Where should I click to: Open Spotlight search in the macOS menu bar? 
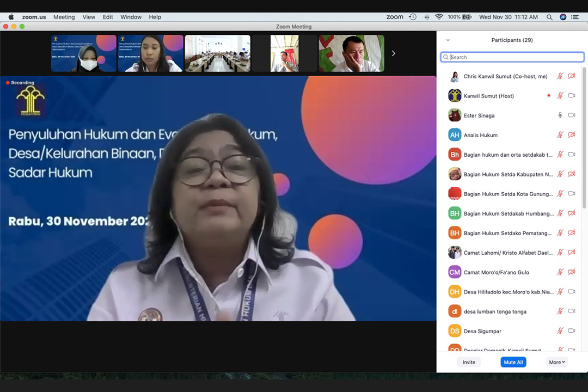549,17
